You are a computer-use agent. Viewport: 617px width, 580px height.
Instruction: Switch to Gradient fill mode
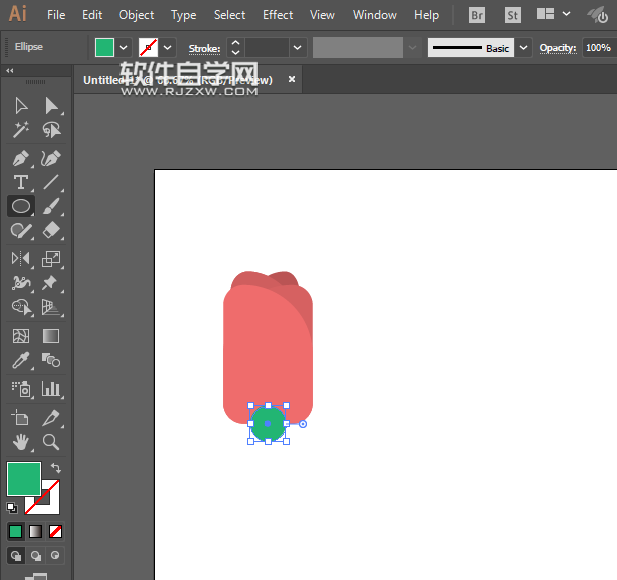coord(35,531)
